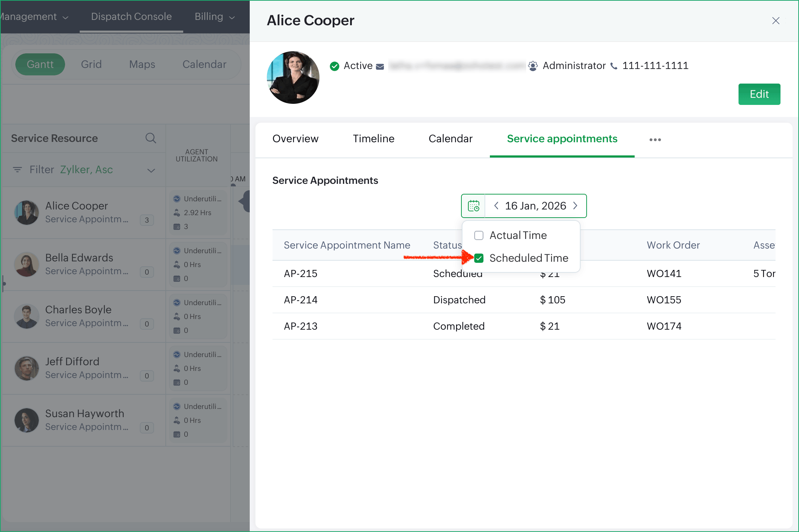Image resolution: width=799 pixels, height=532 pixels.
Task: Click the email envelope icon
Action: pyautogui.click(x=380, y=66)
